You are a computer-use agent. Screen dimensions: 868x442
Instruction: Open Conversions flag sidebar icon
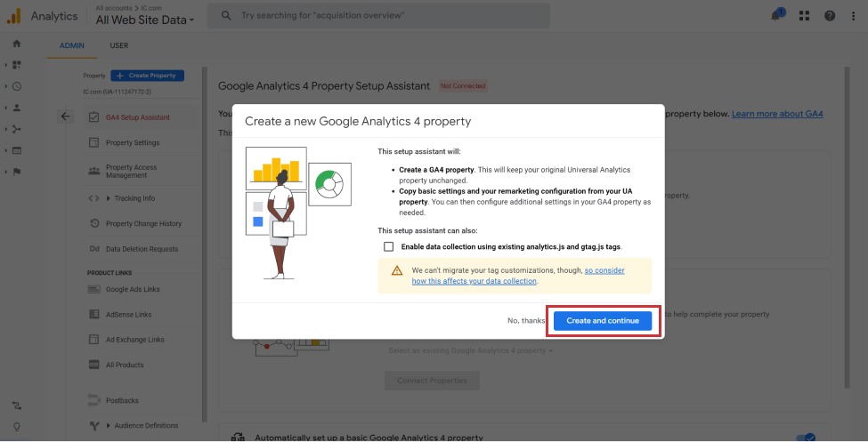point(17,172)
